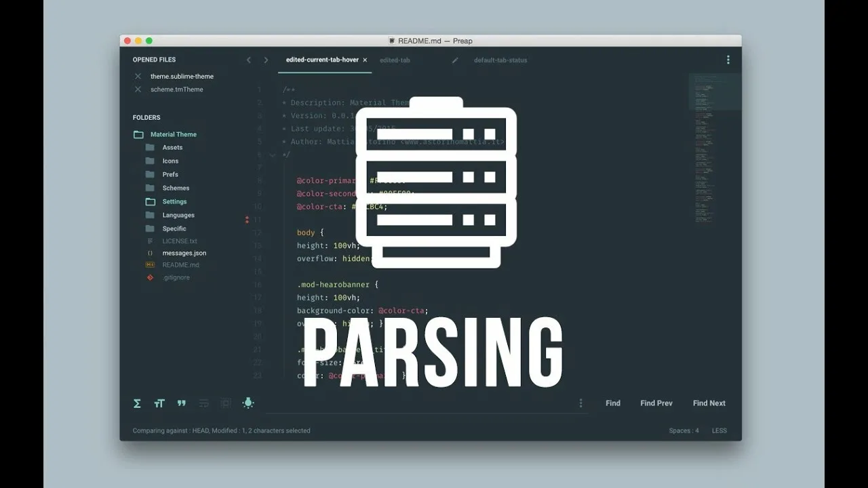The image size is (868, 488).
Task: Go to previous tab with left chevron
Action: (x=248, y=60)
